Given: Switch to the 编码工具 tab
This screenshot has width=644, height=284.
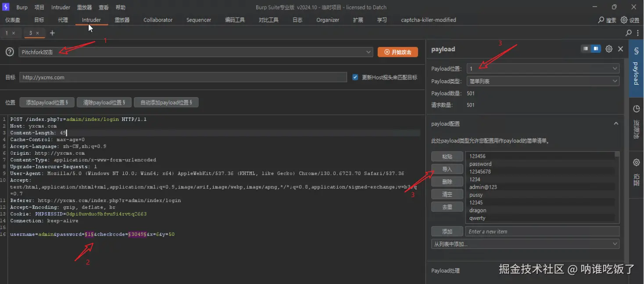Looking at the screenshot, I should coord(235,20).
